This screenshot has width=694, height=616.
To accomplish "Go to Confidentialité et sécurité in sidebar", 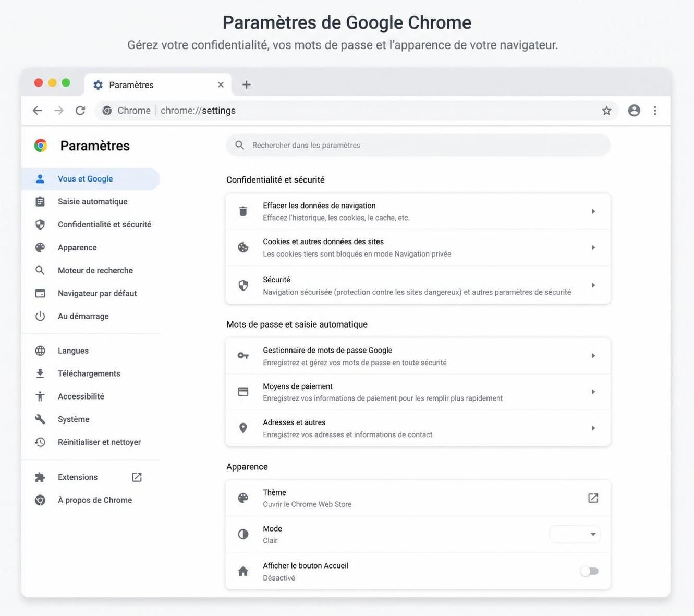I will (x=90, y=225).
